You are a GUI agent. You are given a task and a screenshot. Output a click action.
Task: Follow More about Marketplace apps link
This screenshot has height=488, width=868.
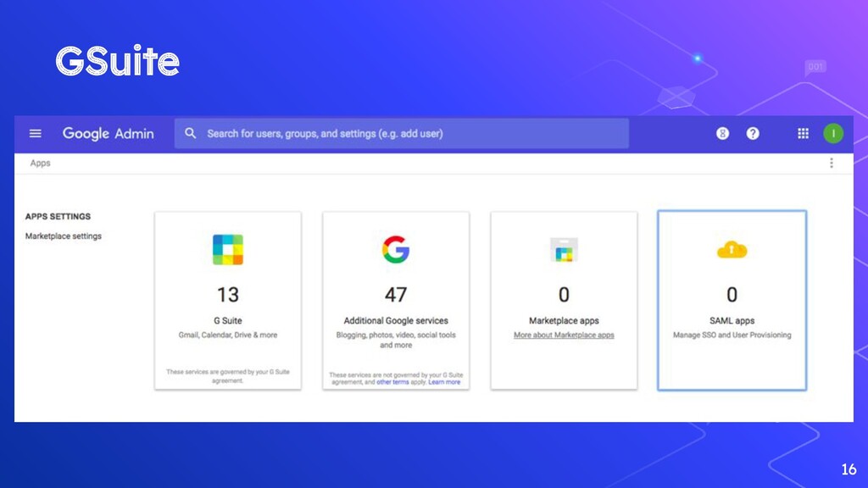(x=564, y=335)
